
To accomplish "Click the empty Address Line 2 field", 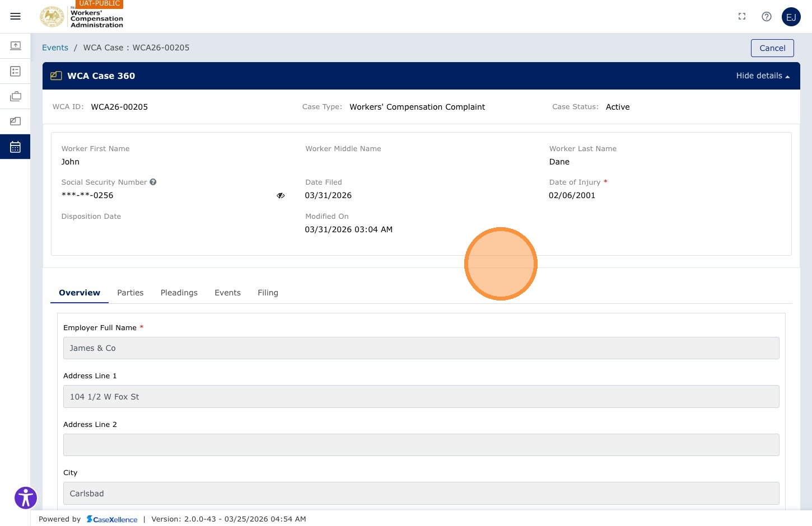I will [x=421, y=445].
